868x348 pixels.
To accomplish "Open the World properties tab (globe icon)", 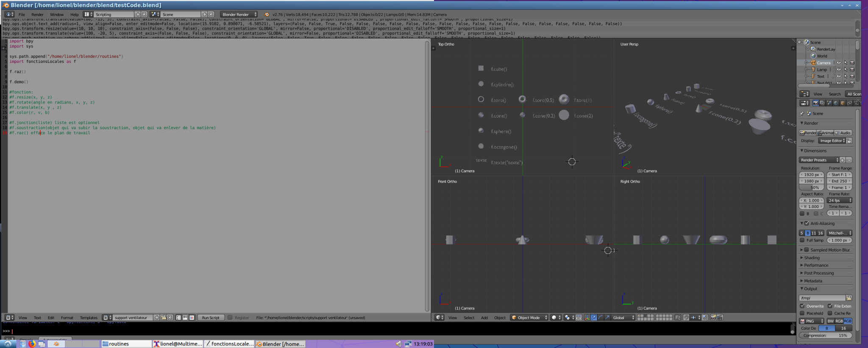I will (836, 103).
